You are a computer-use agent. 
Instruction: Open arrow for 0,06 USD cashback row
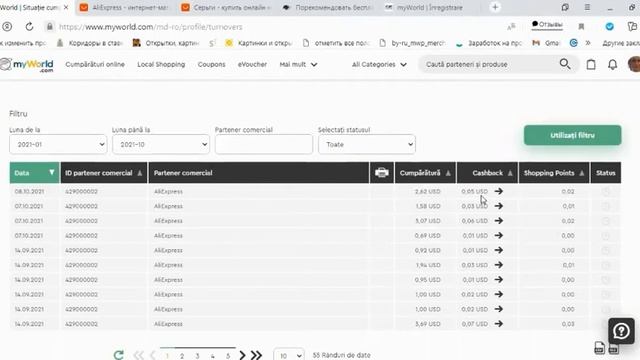[x=498, y=220]
